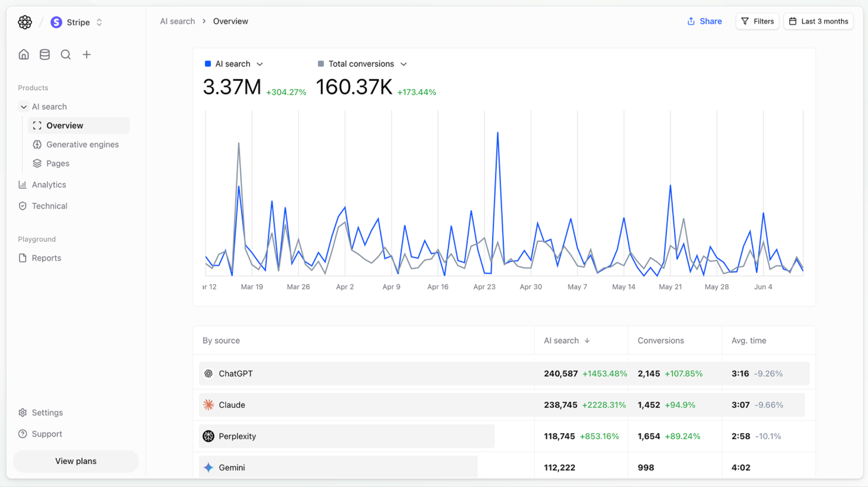
Task: Sort the AI search column descending
Action: (588, 340)
